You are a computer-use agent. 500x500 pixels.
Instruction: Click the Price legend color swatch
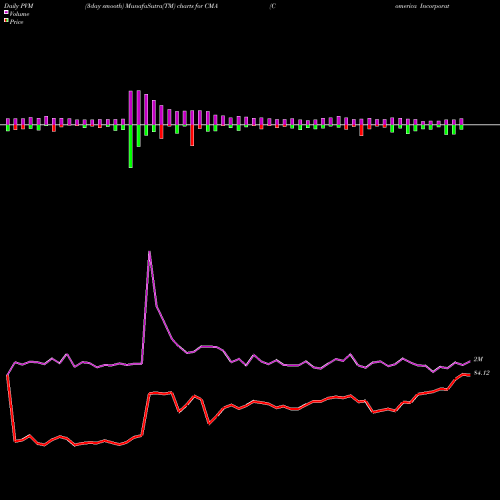[6, 21]
